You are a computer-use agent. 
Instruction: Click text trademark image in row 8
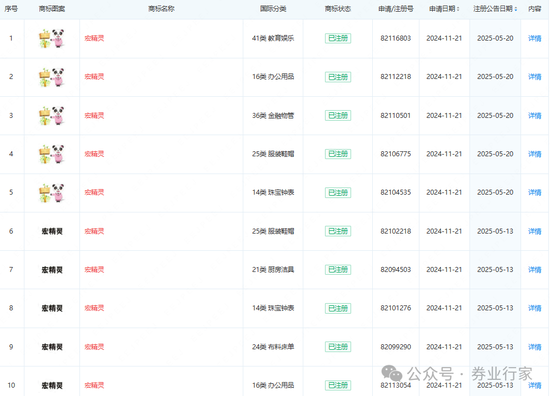[x=52, y=308]
